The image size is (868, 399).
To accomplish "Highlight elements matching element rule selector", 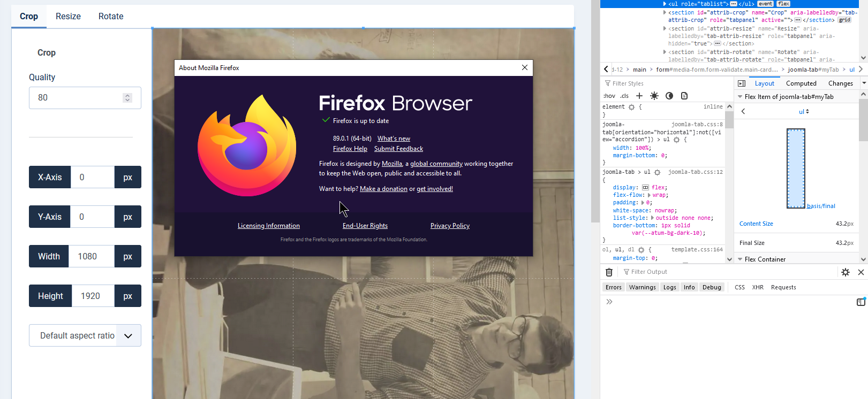I will tap(631, 107).
